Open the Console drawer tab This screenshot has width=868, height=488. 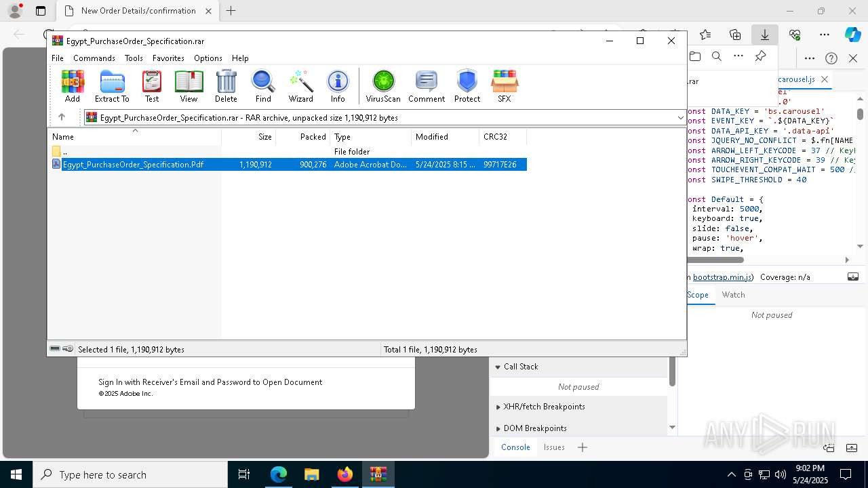point(515,447)
